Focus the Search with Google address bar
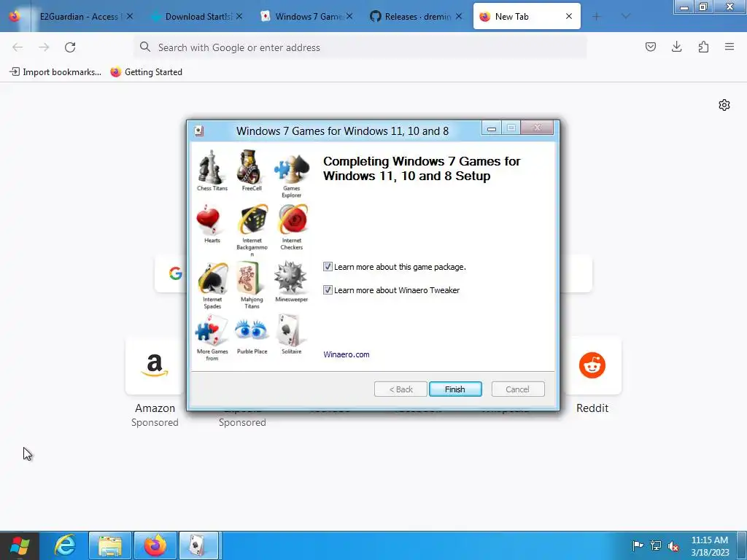Screen dimensions: 747x560 pos(360,47)
